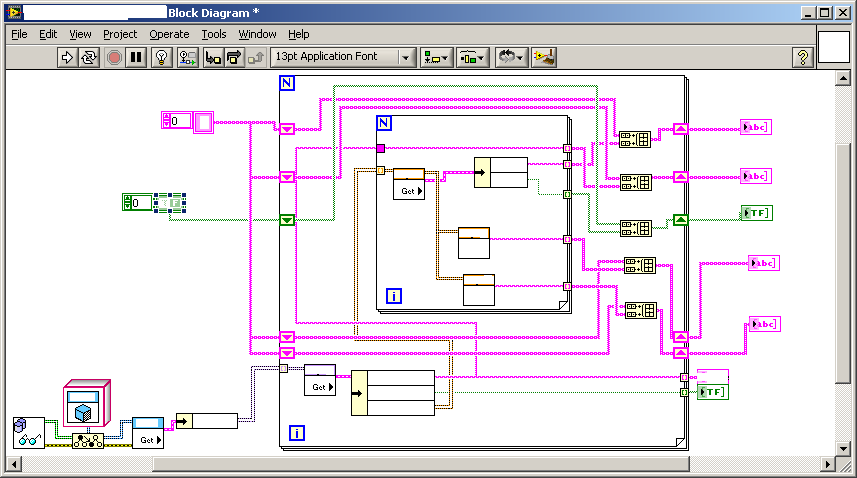Open the 13pt Application Font dropdown
The image size is (857, 478).
(343, 57)
